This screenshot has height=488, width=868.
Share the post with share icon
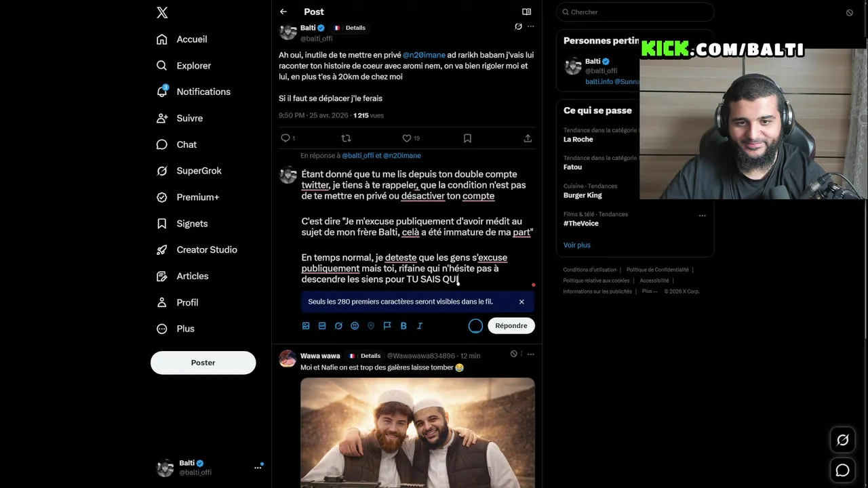[x=528, y=138]
